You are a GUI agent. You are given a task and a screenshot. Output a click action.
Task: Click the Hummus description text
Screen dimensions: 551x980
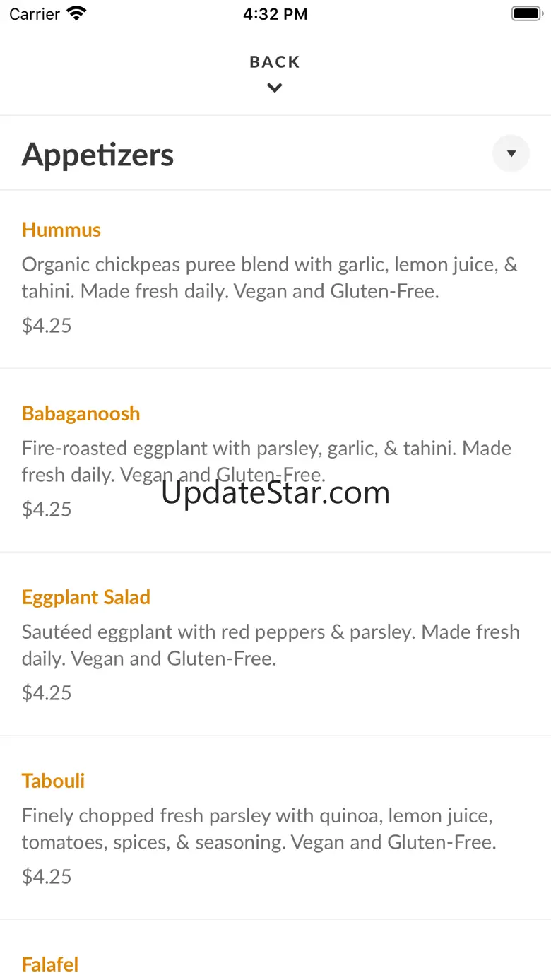point(269,278)
